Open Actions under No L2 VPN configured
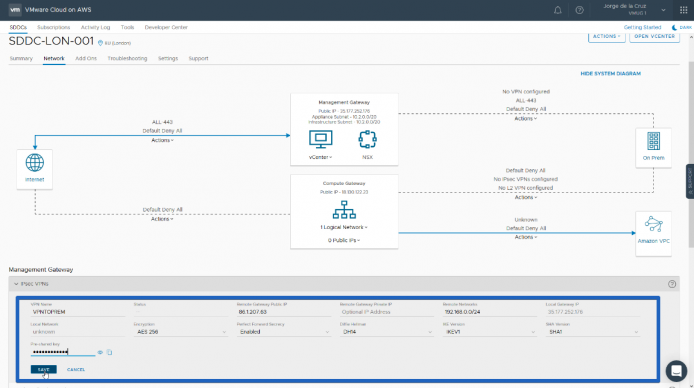Image resolution: width=694 pixels, height=388 pixels. (526, 197)
